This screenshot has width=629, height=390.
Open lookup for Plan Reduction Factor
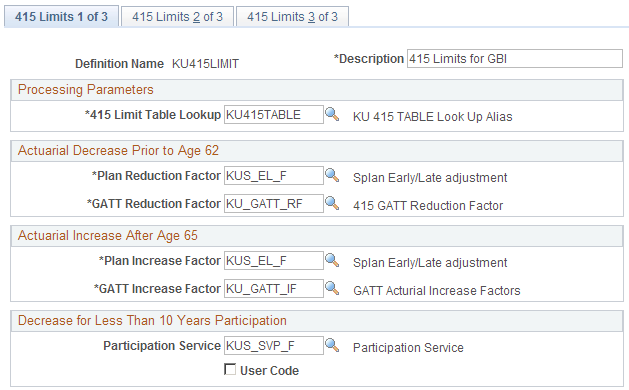[x=332, y=175]
